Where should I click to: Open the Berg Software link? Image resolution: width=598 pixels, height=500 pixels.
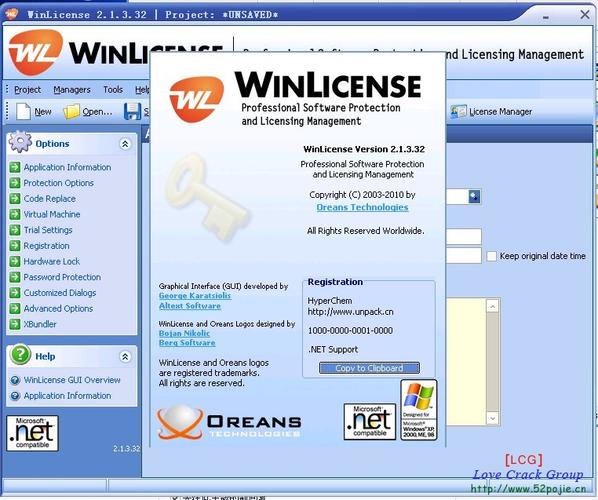click(187, 342)
